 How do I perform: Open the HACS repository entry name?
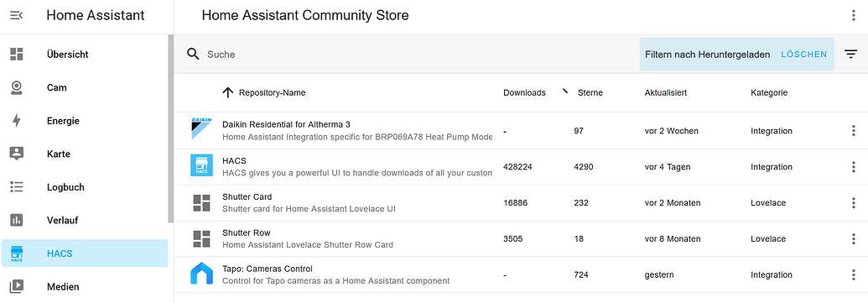coord(234,160)
